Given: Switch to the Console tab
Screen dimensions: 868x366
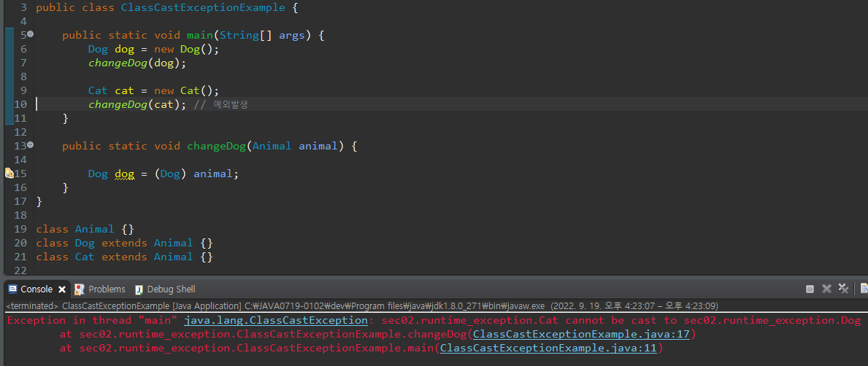Looking at the screenshot, I should [x=37, y=289].
